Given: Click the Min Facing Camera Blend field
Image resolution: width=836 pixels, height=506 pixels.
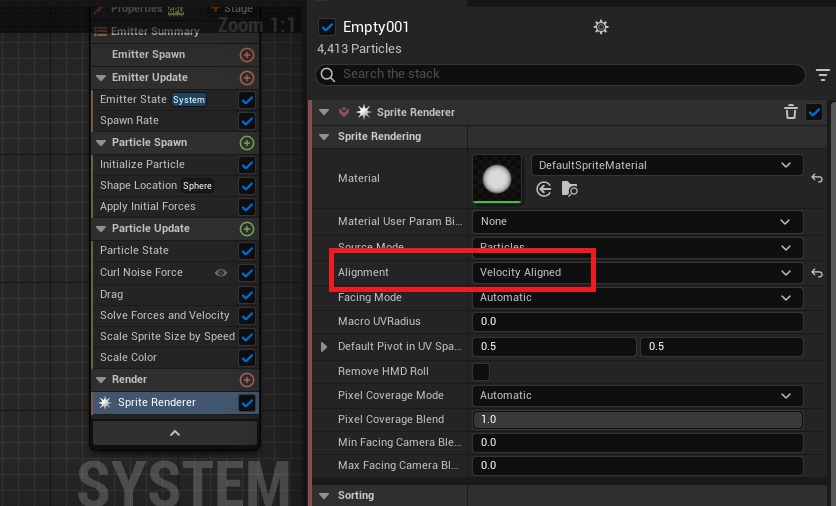Looking at the screenshot, I should coord(638,443).
